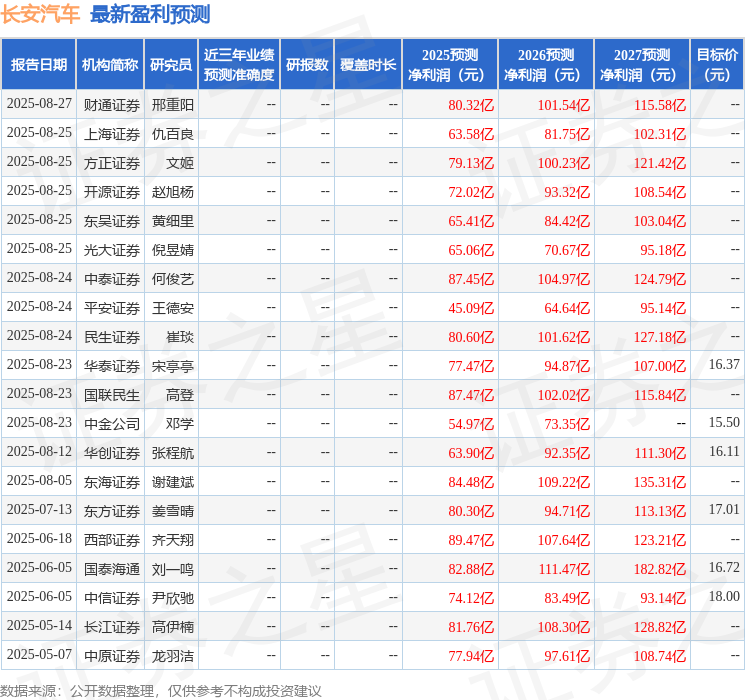Click the target price 18.00 cell
Screen dimensions: 745x700
pos(724,597)
